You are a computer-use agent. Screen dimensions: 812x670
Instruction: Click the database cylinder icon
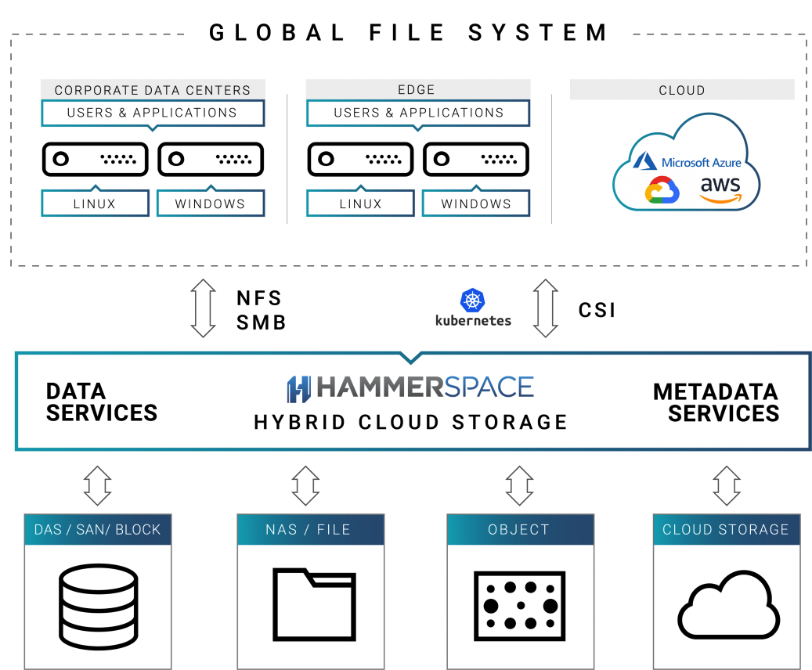click(x=99, y=607)
